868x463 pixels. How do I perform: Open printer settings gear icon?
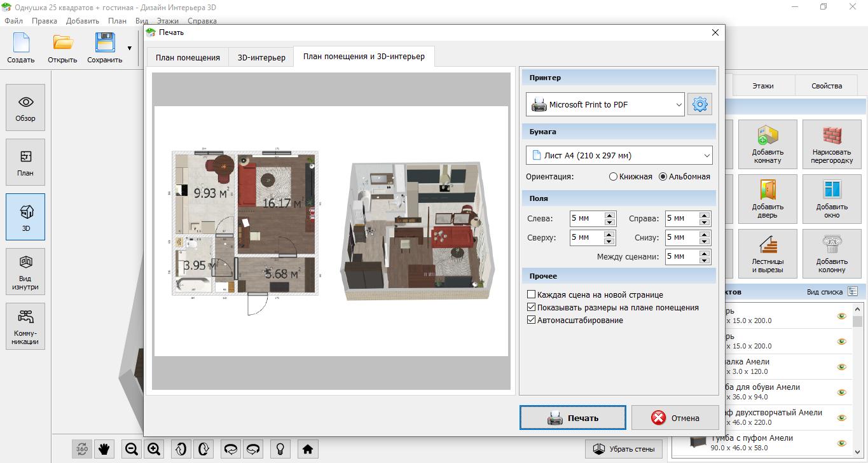click(x=699, y=104)
